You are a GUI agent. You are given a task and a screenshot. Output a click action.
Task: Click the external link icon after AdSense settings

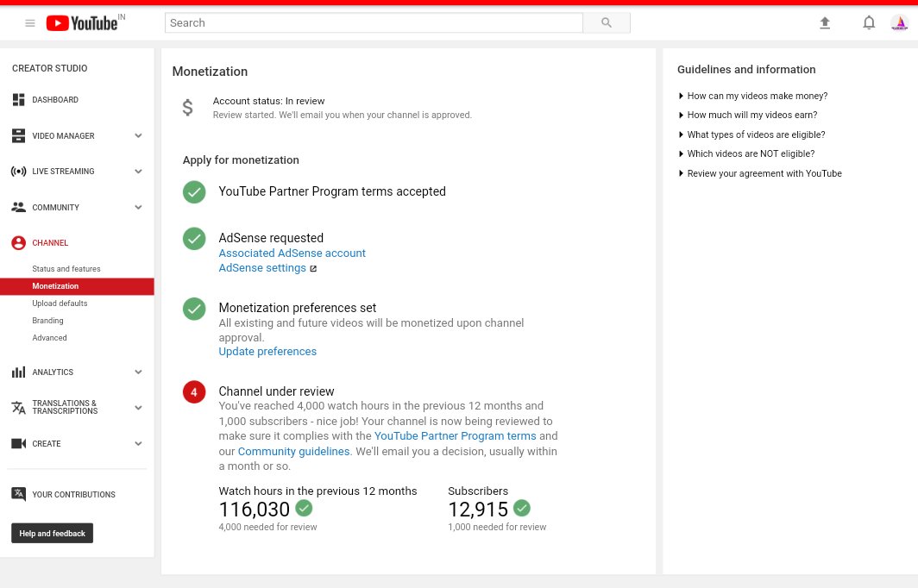pos(313,268)
